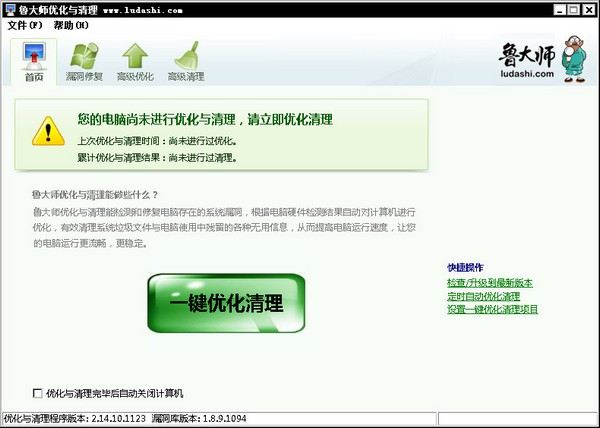Click the 检查/升级到最新版本 link
This screenshot has height=428, width=600.
[x=490, y=283]
